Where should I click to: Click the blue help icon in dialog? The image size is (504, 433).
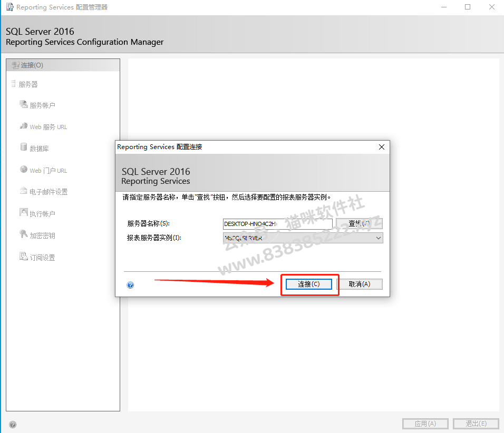tap(130, 285)
